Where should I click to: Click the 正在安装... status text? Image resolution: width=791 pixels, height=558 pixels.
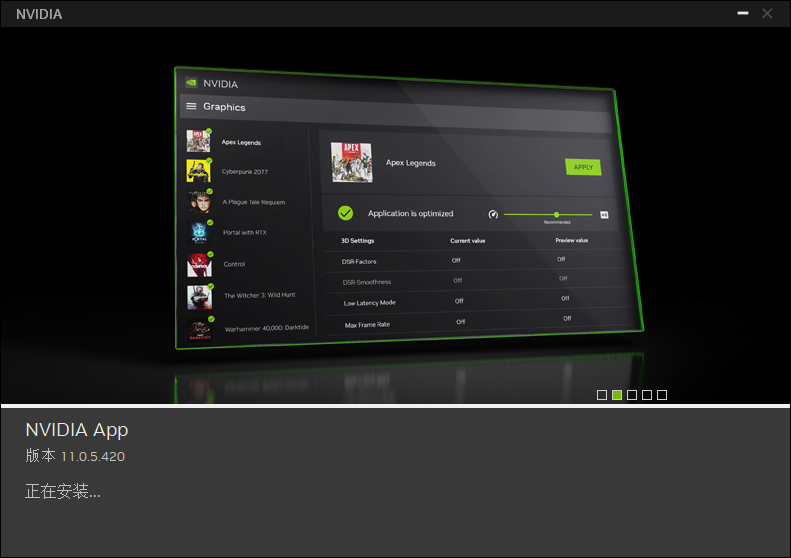click(x=63, y=491)
